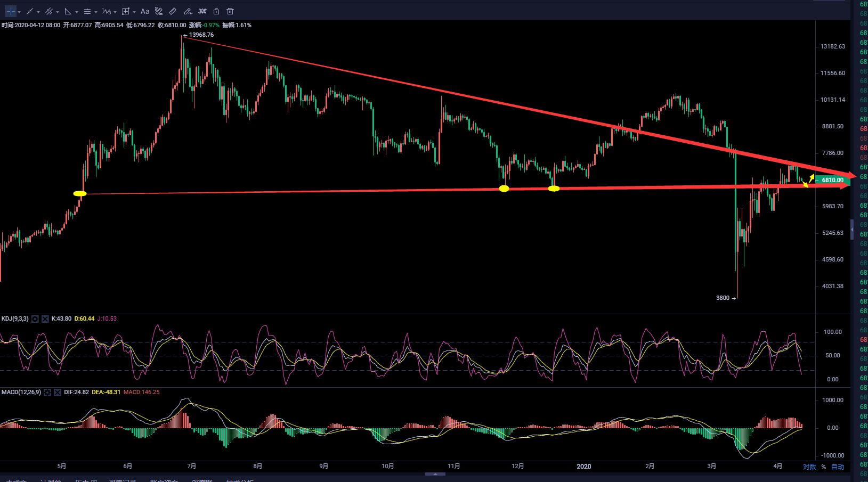Select the Elliott wave 1-2-3 tool
Image resolution: width=868 pixels, height=482 pixels.
coord(106,11)
